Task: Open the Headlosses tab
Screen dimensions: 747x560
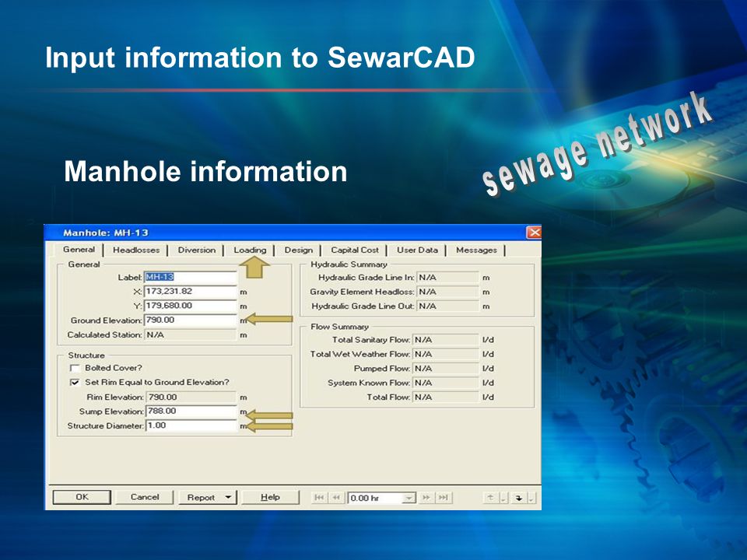Action: pyautogui.click(x=135, y=250)
